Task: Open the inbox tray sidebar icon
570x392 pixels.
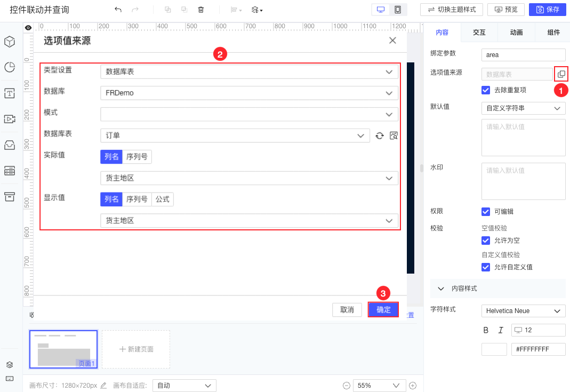Action: 10,145
